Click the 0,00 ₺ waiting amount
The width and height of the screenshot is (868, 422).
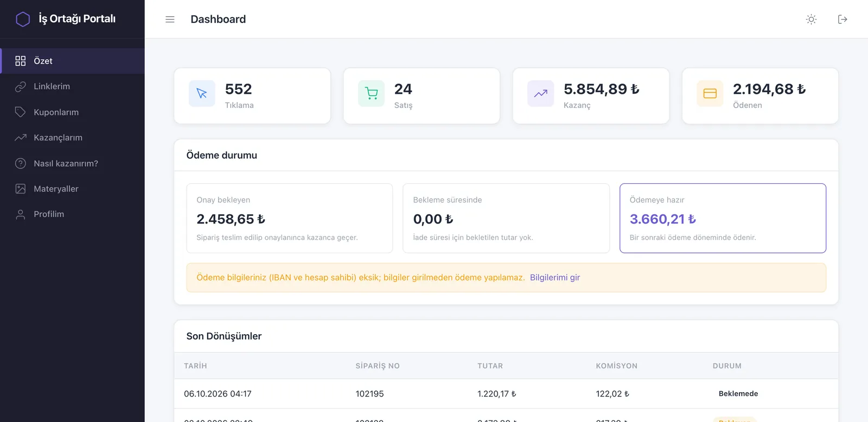click(433, 219)
